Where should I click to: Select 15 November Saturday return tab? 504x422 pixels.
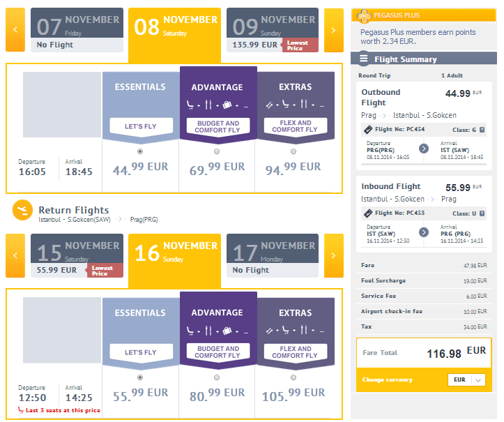77,256
